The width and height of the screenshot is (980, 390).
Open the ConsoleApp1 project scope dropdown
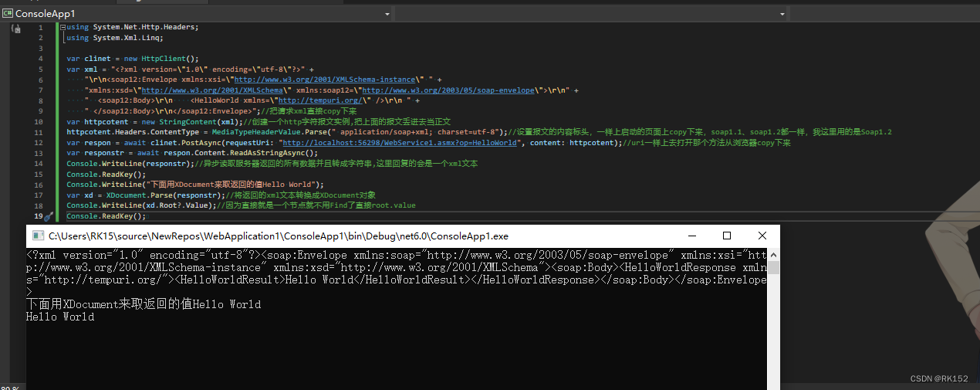click(197, 13)
